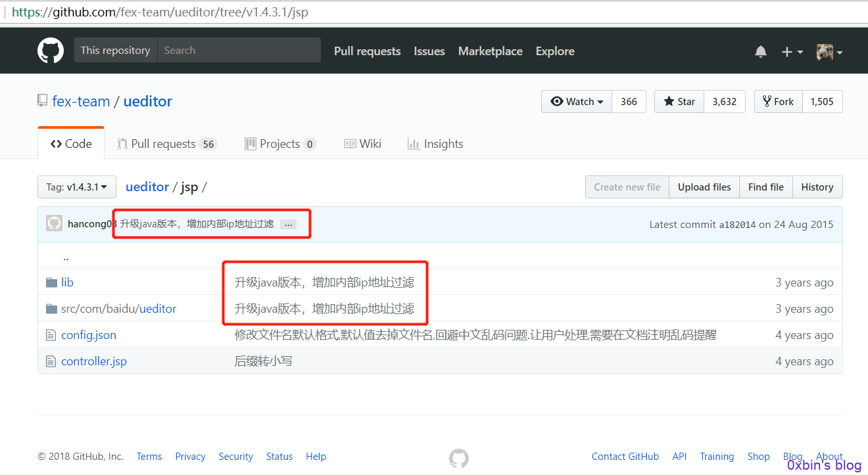Open the config.json row commit message
Viewport: 868px width, 475px height.
tap(475, 335)
